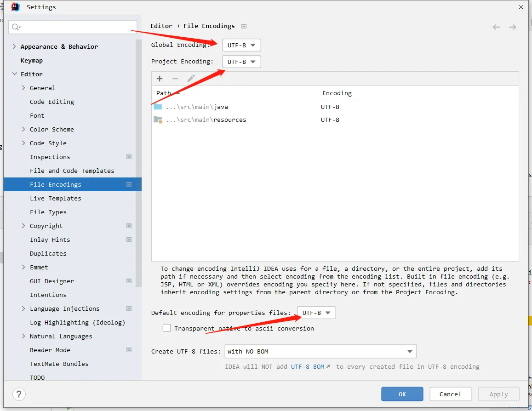Image resolution: width=532 pixels, height=411 pixels.
Task: Click project icon next to Reader Mode
Action: point(129,350)
